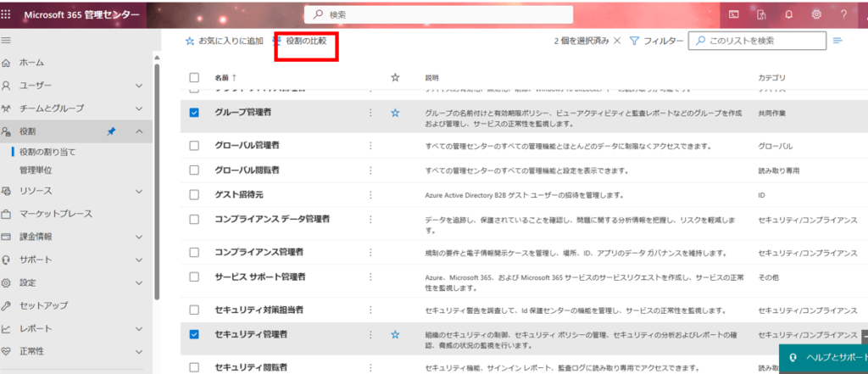The width and height of the screenshot is (868, 374).
Task: Click the カテゴリ column header
Action: (x=771, y=77)
